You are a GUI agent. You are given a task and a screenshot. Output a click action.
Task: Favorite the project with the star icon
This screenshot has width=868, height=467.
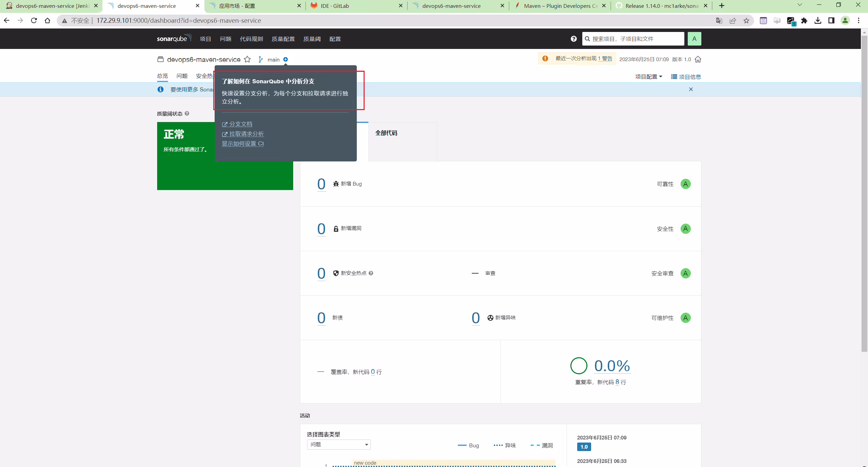point(247,59)
